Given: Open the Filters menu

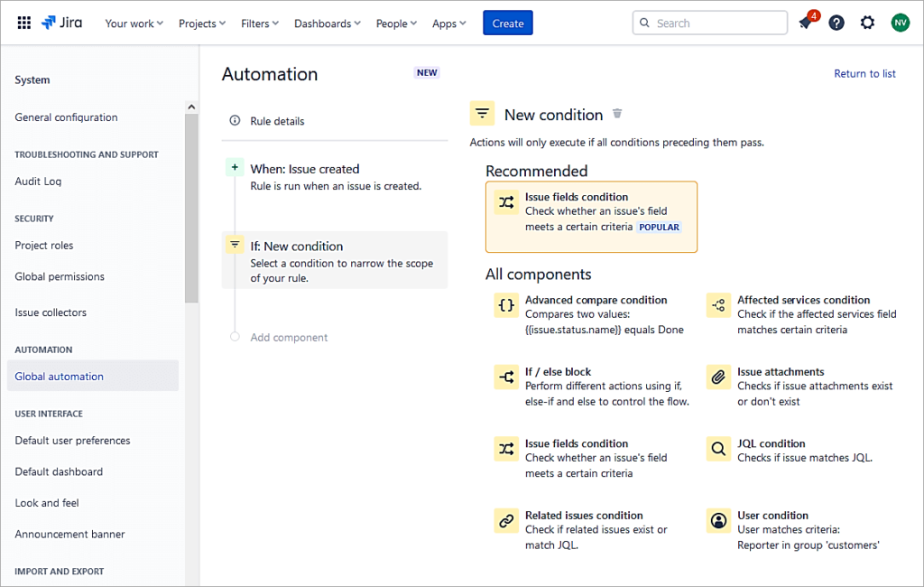Looking at the screenshot, I should click(x=259, y=23).
